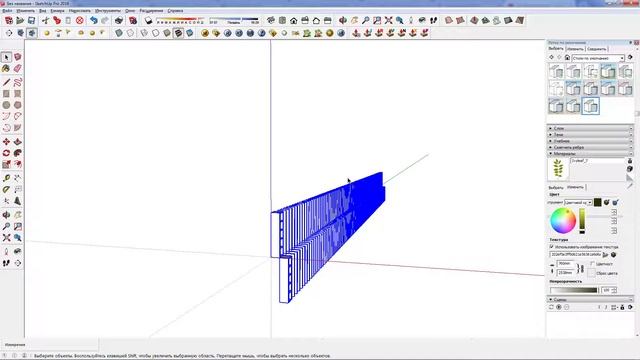Collapse the Scenes panel section
This screenshot has width=640, height=360.
click(590, 300)
